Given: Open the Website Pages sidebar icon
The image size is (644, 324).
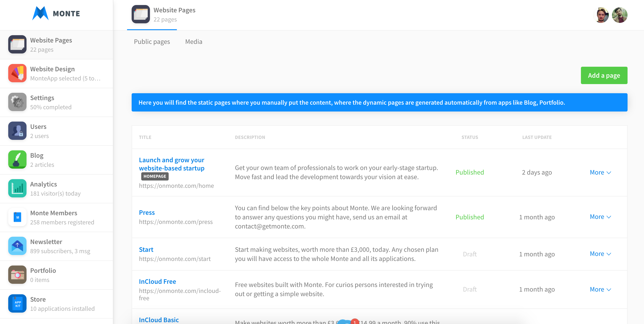Looking at the screenshot, I should 17,44.
